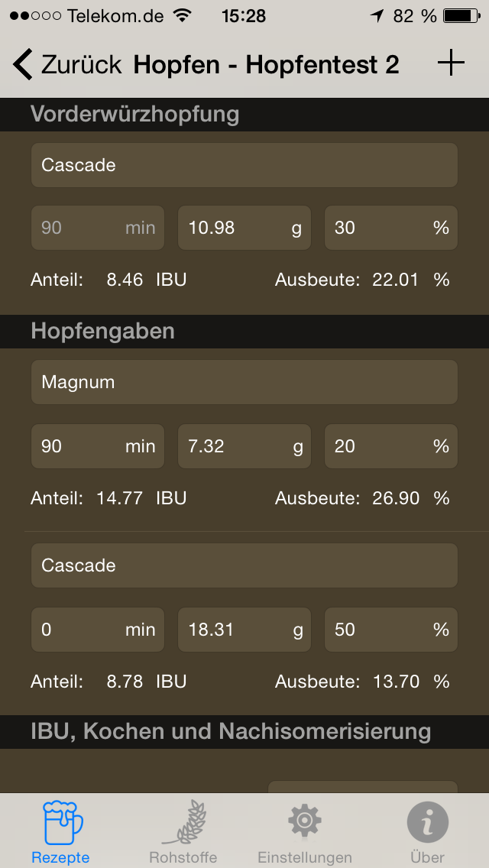
Task: Select the Cascade hop under Hopfengaben
Action: click(x=244, y=565)
